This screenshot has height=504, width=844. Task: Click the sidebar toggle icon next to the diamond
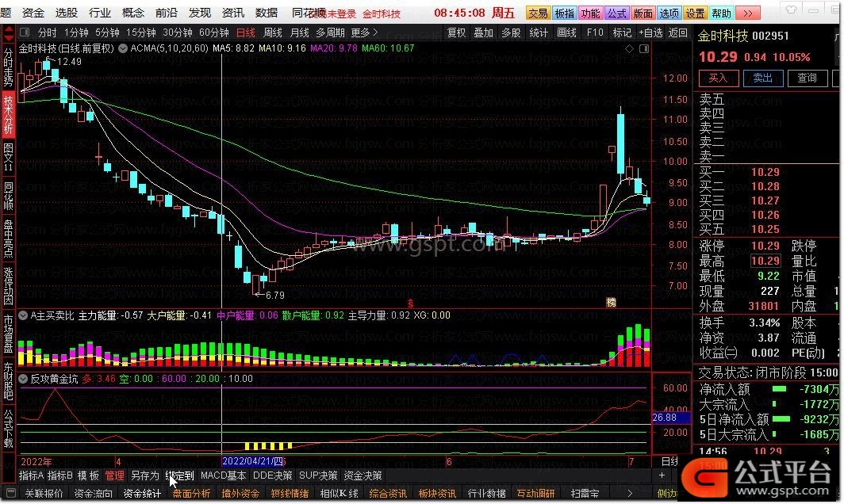[x=644, y=49]
